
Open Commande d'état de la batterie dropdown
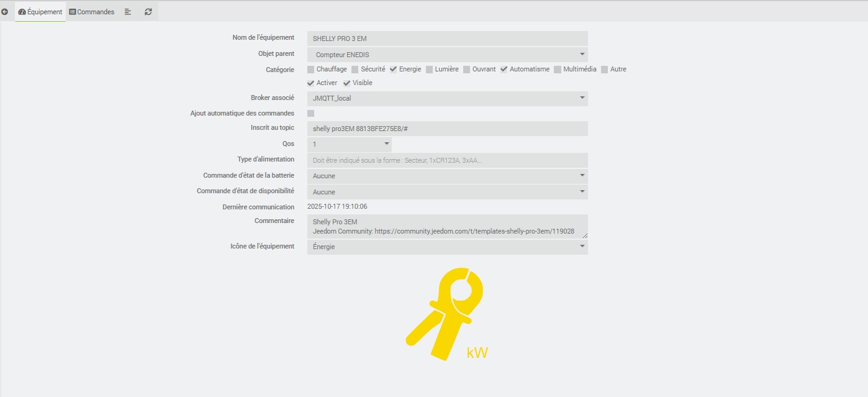[x=448, y=176]
